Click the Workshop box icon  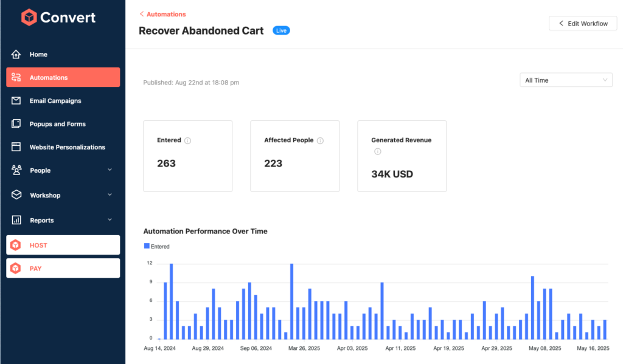(16, 195)
